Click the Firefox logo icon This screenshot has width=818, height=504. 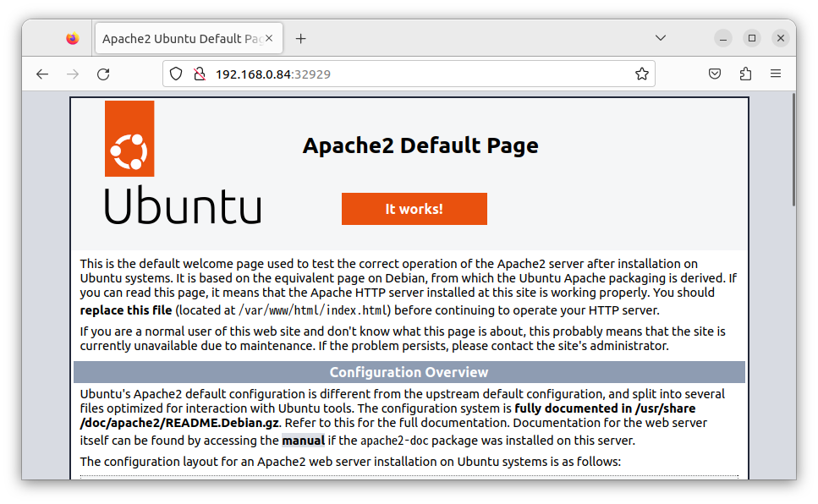pyautogui.click(x=73, y=38)
